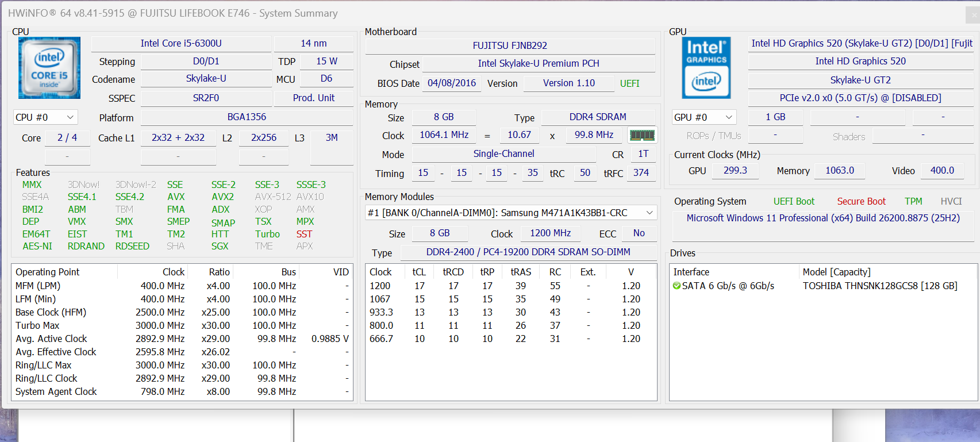Screen dimensions: 980x442
Task: Click the memory multiplier 10.67
Action: pyautogui.click(x=519, y=135)
